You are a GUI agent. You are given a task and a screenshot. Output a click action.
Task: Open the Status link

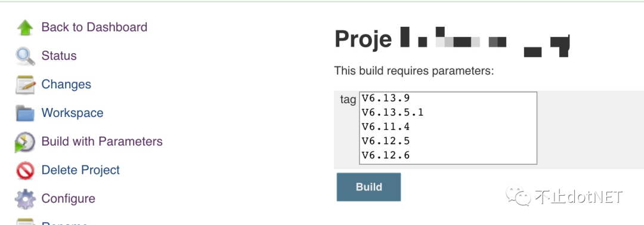(58, 56)
